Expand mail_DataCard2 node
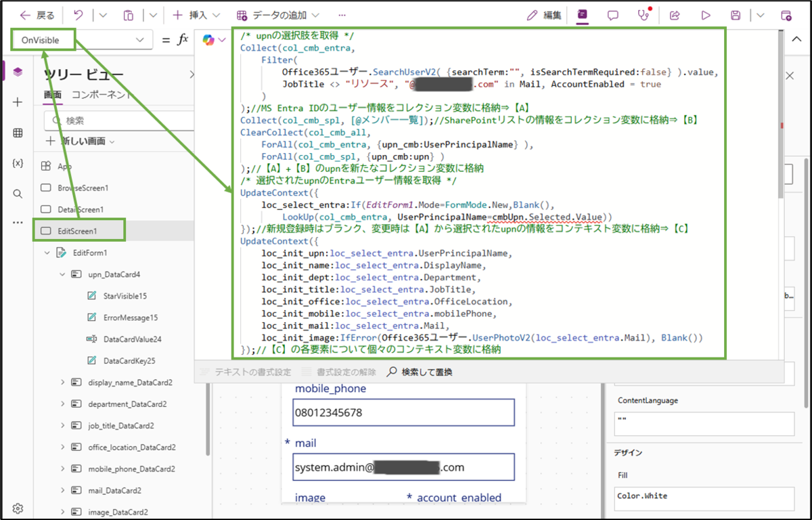This screenshot has width=812, height=520. click(x=63, y=491)
